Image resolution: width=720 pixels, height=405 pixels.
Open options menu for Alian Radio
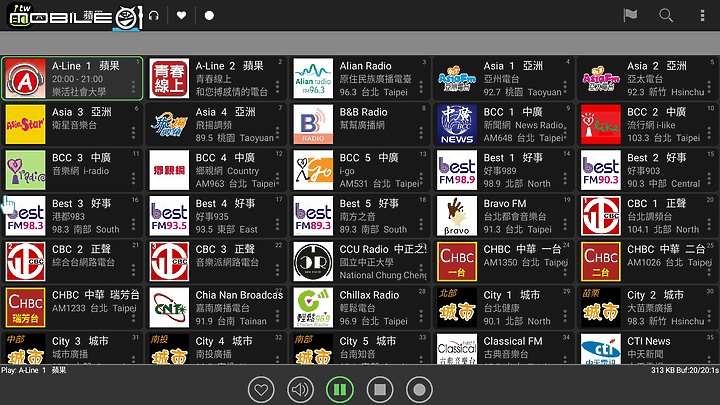click(421, 86)
